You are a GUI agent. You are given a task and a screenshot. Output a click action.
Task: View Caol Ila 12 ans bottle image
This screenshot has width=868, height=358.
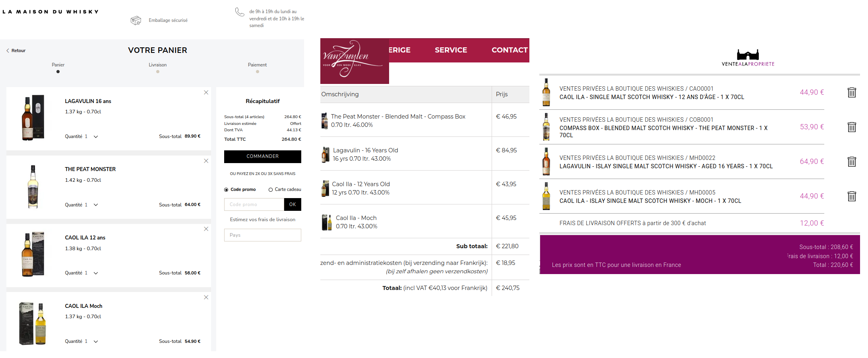coord(33,254)
